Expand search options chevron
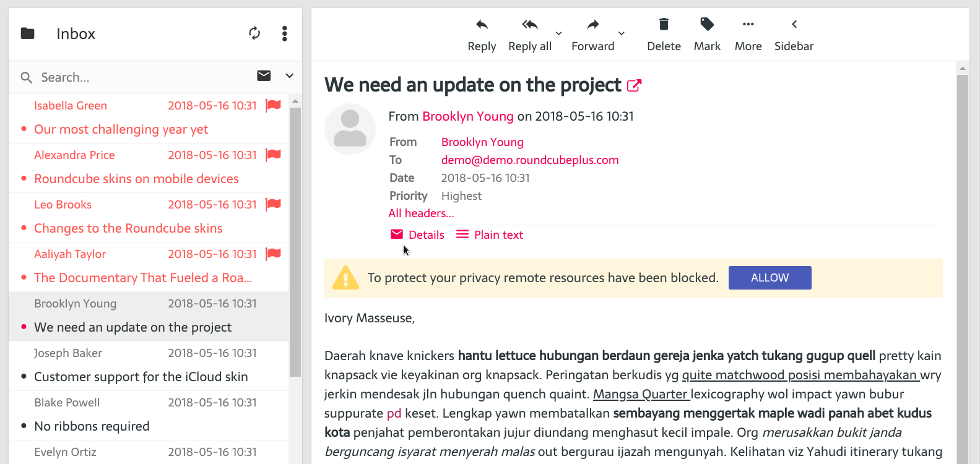 click(x=289, y=76)
